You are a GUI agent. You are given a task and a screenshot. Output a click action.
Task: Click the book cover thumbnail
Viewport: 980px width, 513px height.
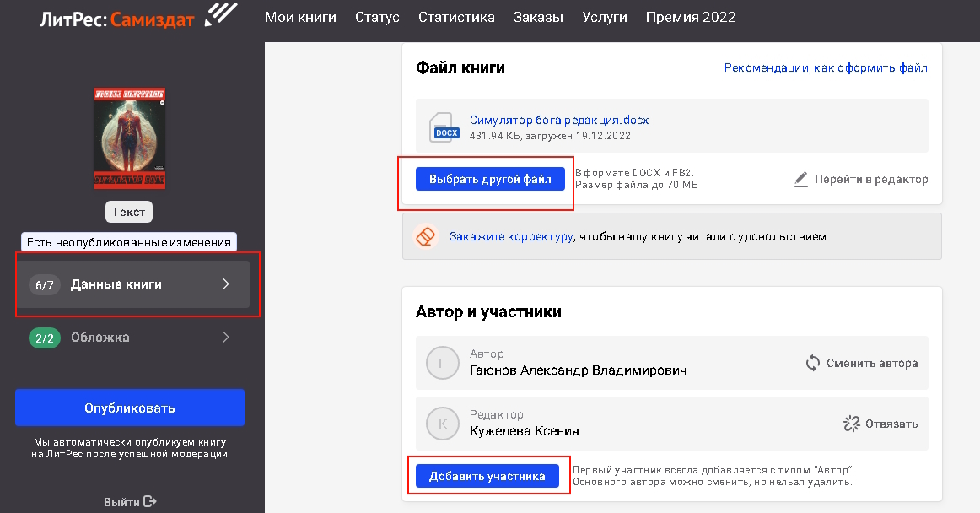tap(129, 138)
